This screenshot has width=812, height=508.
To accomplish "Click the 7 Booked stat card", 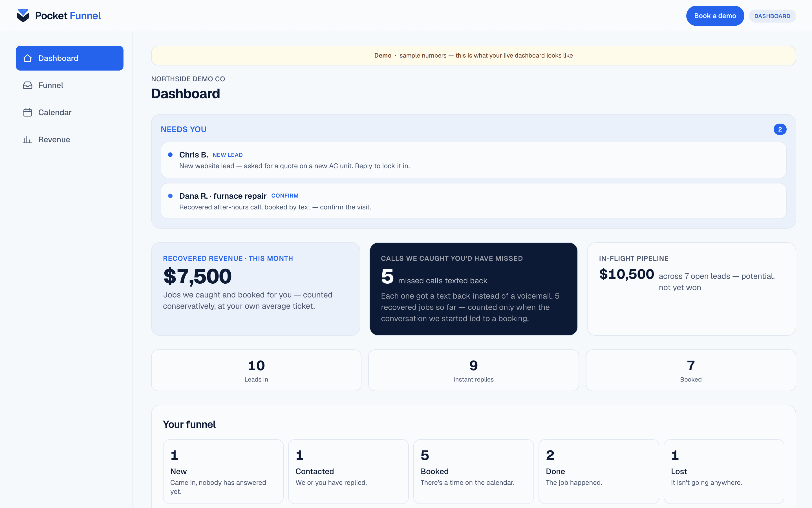I will point(691,370).
